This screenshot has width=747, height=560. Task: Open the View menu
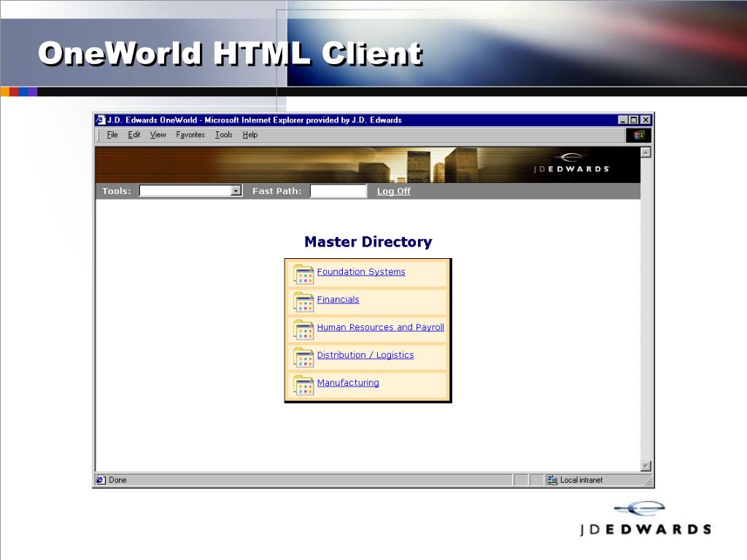158,135
